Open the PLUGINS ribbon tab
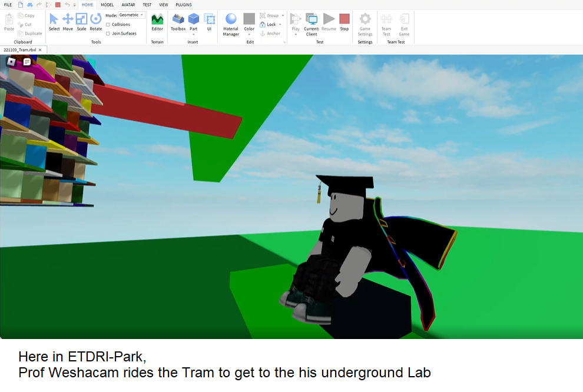The image size is (583, 392). coord(184,5)
